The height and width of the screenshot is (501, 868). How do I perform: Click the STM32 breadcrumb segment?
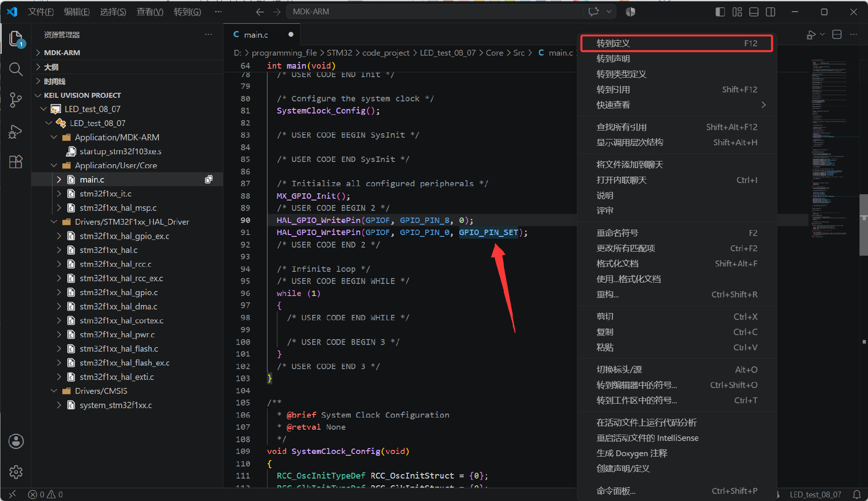[x=340, y=53]
